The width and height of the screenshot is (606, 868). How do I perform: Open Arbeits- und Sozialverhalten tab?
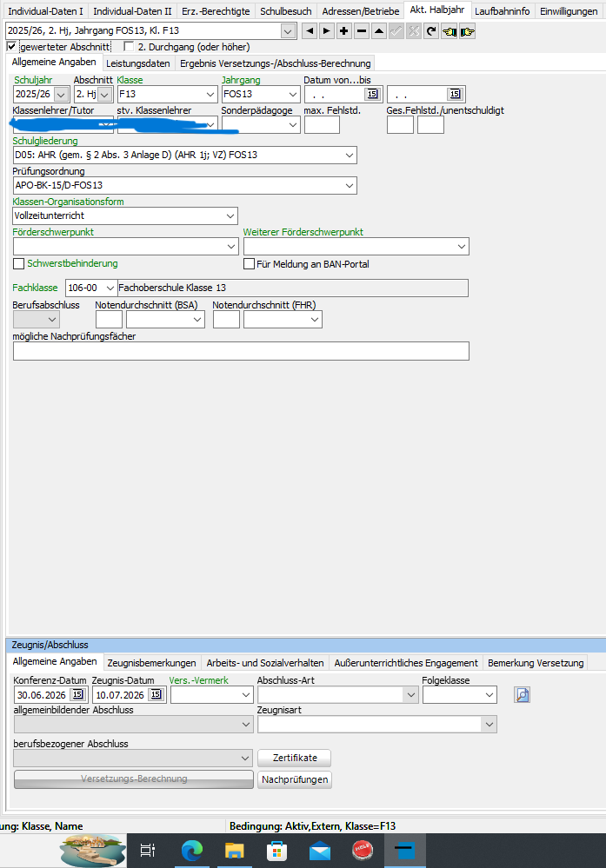click(265, 663)
